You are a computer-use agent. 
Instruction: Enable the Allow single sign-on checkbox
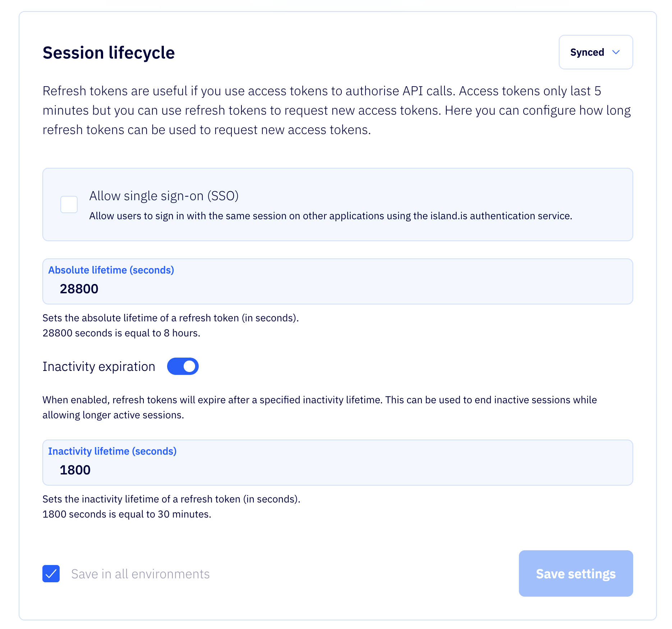(69, 205)
